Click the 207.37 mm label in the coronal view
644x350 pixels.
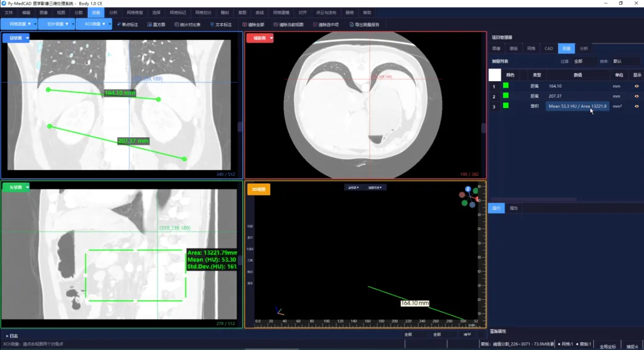click(133, 141)
